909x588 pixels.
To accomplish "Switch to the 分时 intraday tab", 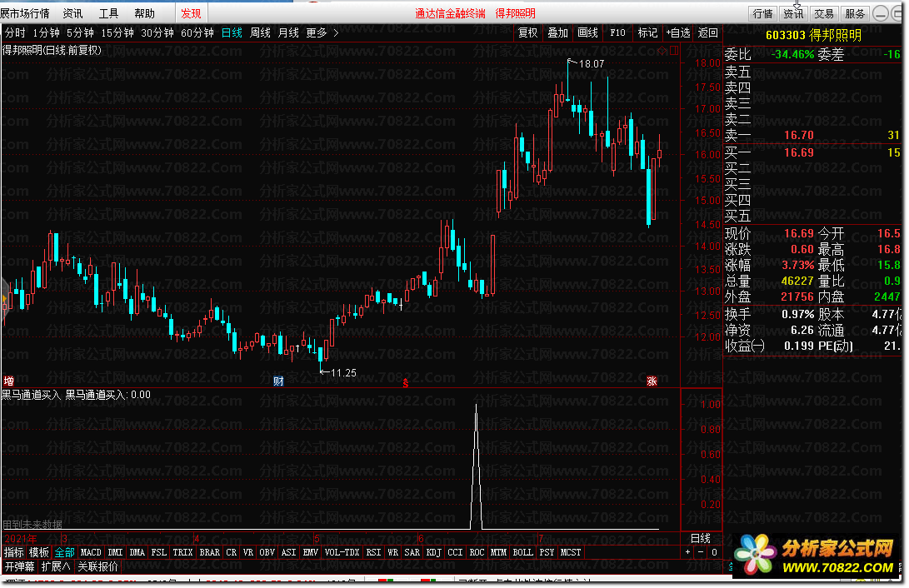I will [x=14, y=33].
